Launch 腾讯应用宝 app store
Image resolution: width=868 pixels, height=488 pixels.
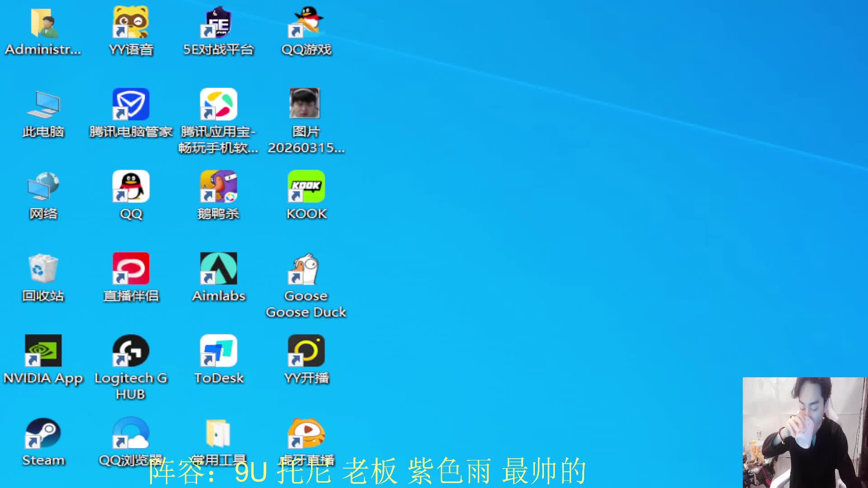click(x=219, y=105)
